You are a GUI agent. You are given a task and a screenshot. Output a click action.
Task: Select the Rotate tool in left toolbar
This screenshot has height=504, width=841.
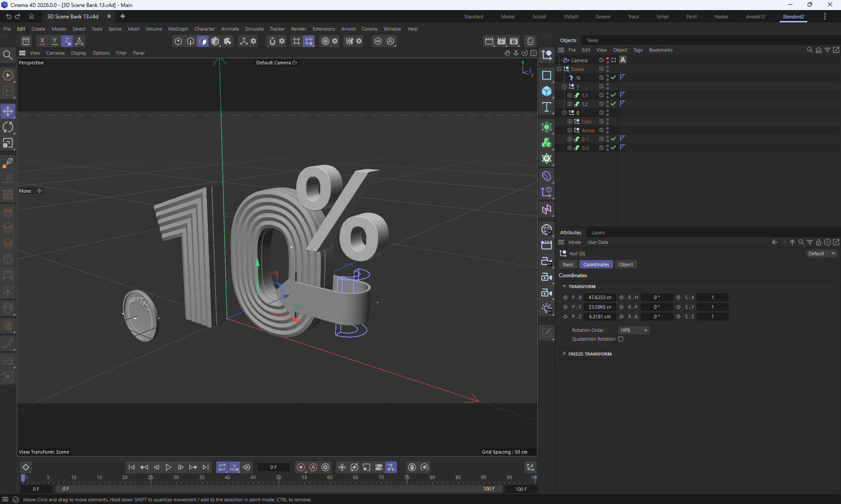click(8, 127)
